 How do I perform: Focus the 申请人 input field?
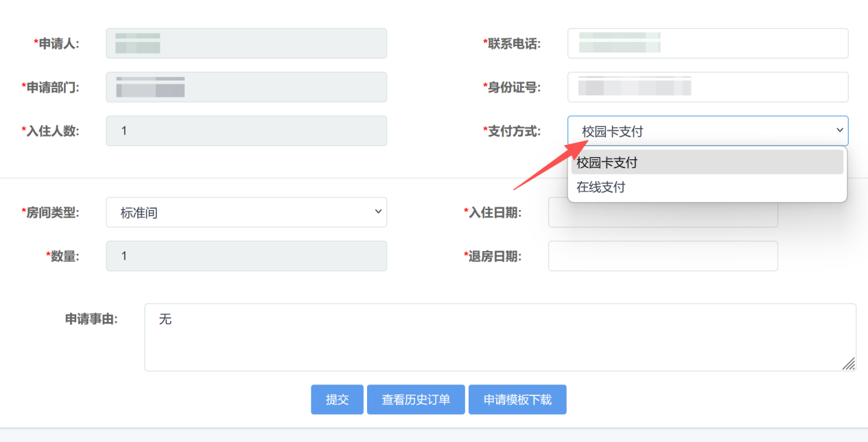point(246,43)
